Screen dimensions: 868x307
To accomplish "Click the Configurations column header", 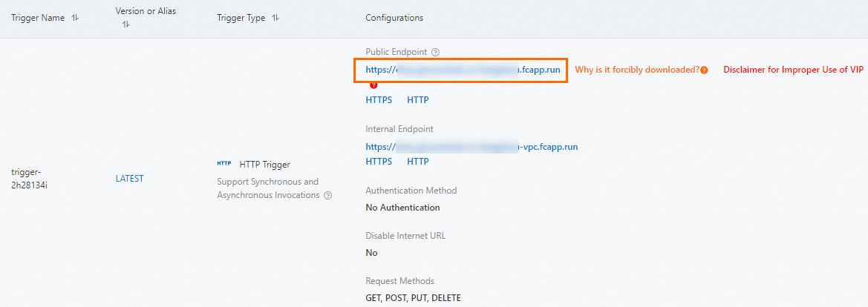I will tap(394, 18).
